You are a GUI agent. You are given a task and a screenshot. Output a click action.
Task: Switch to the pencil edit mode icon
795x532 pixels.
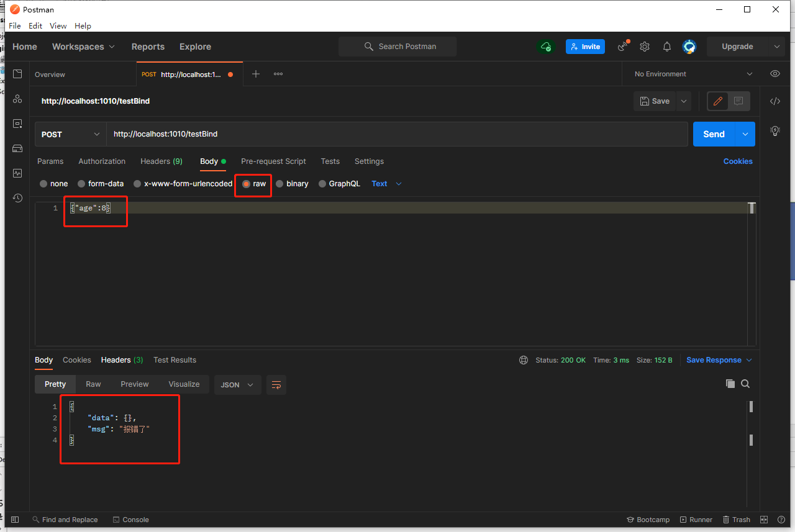click(x=718, y=101)
